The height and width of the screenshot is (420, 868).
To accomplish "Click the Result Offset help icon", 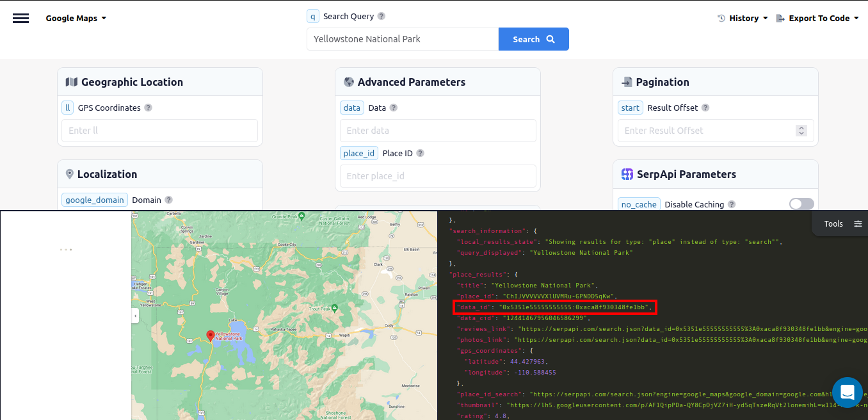I will click(x=705, y=108).
